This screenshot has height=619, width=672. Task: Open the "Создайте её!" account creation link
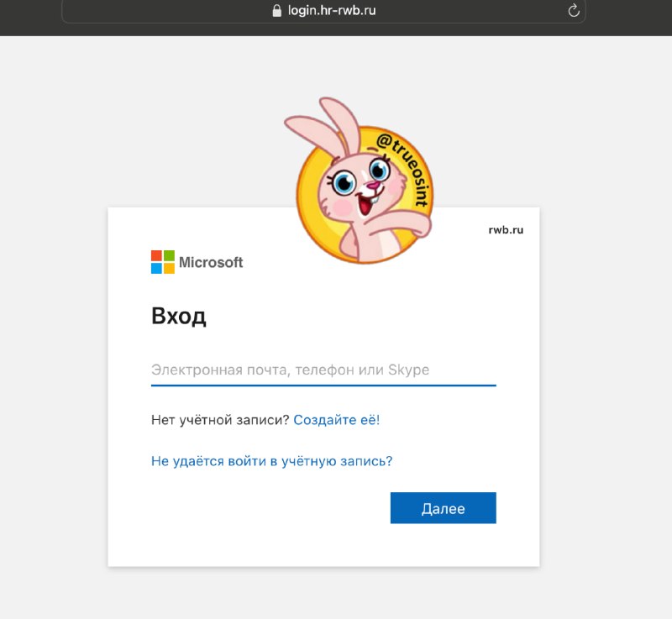click(337, 420)
